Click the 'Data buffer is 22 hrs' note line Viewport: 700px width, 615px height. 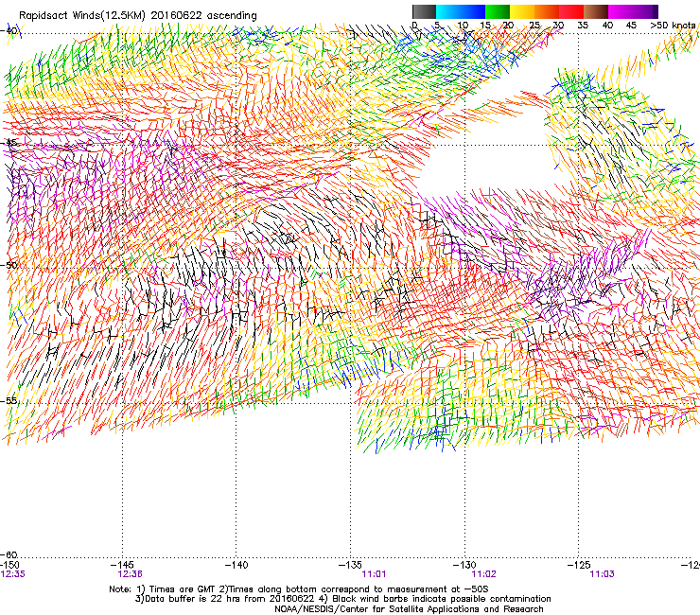342,599
